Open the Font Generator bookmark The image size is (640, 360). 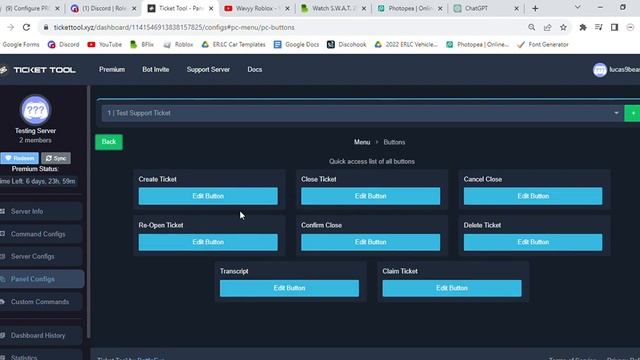(543, 44)
